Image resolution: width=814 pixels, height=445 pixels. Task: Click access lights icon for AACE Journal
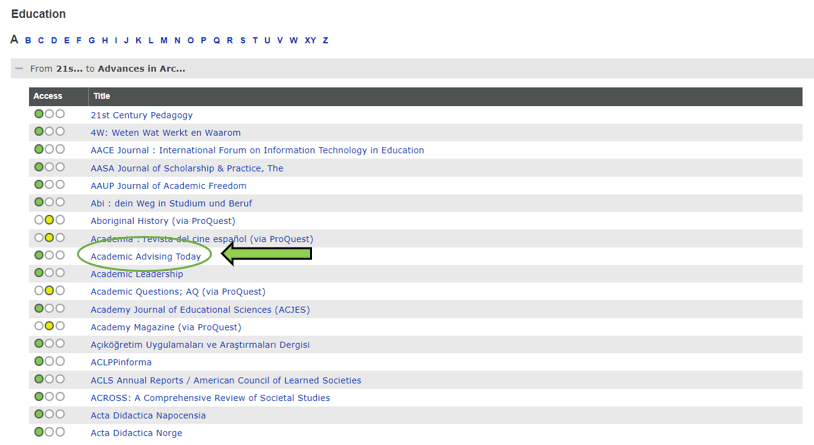pos(49,149)
